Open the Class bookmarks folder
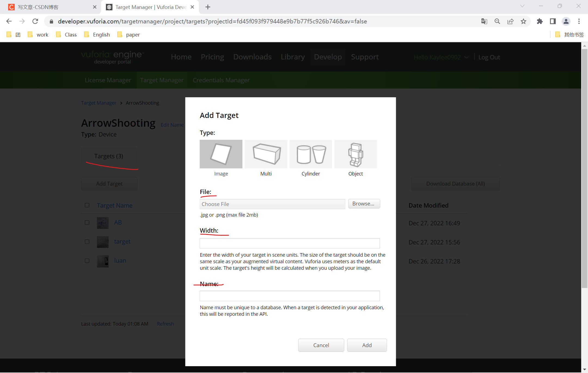 click(x=66, y=35)
